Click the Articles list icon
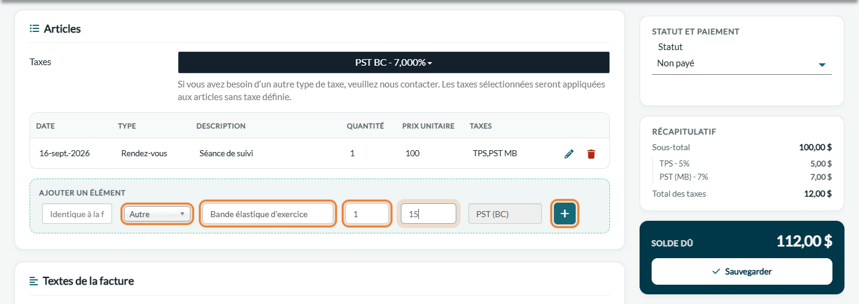The width and height of the screenshot is (868, 304). [x=34, y=28]
